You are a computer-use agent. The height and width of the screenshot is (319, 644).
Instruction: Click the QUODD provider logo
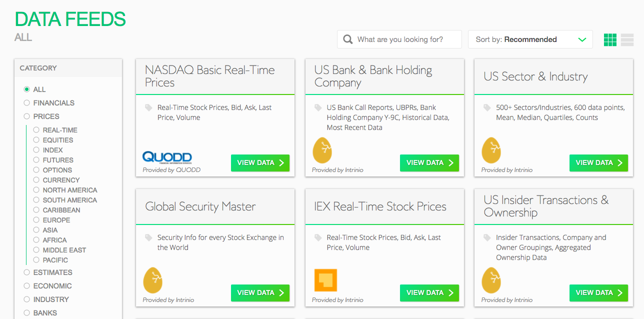(x=167, y=157)
